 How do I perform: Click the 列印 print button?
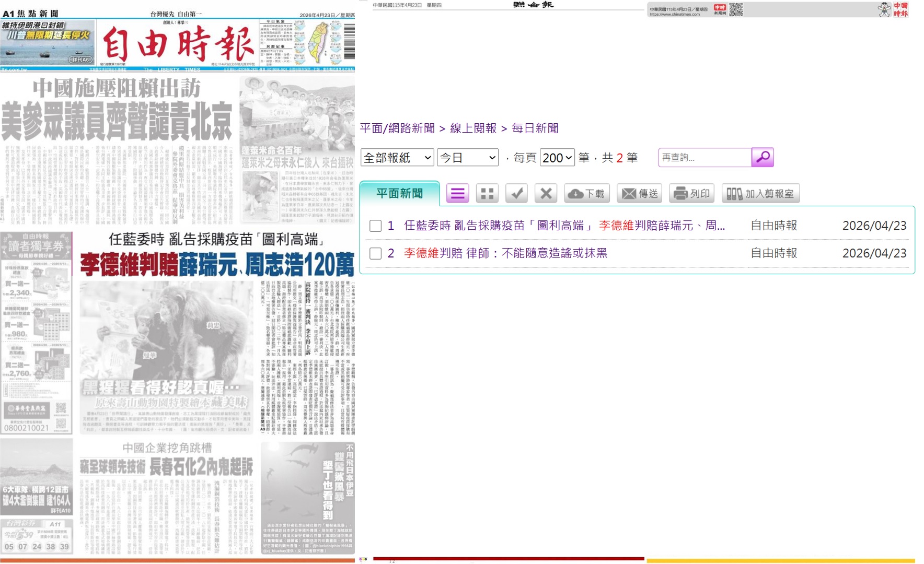point(691,194)
